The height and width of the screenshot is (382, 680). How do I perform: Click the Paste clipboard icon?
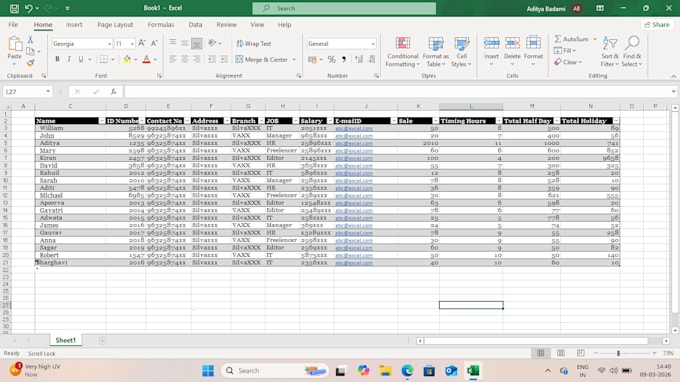[15, 44]
